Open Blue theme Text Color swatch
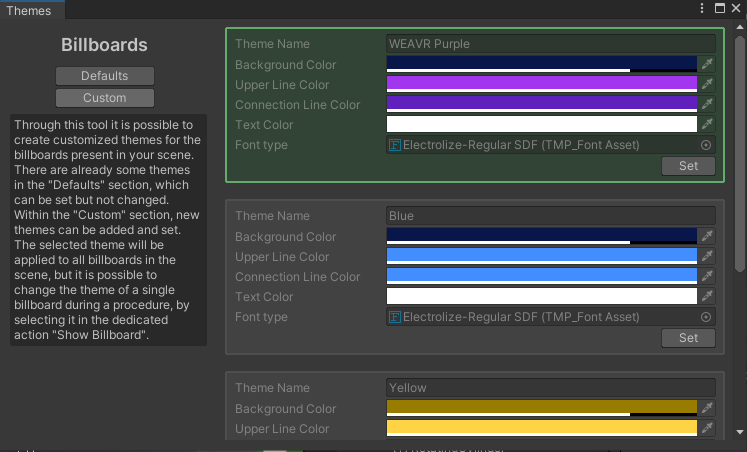 [542, 296]
